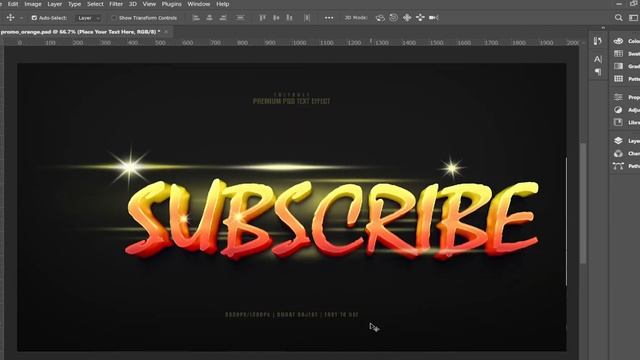
Task: Click the Align top edges icon
Action: pos(262,18)
